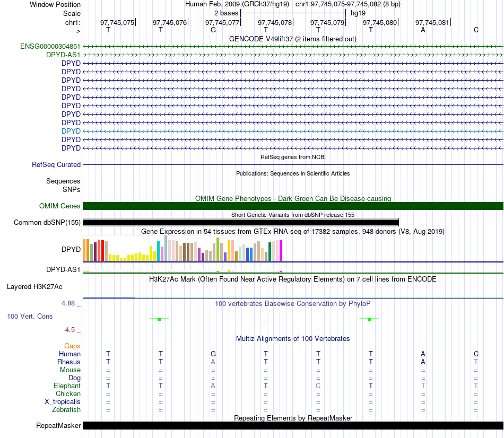Click base G in the Human alignment row

pos(213,354)
